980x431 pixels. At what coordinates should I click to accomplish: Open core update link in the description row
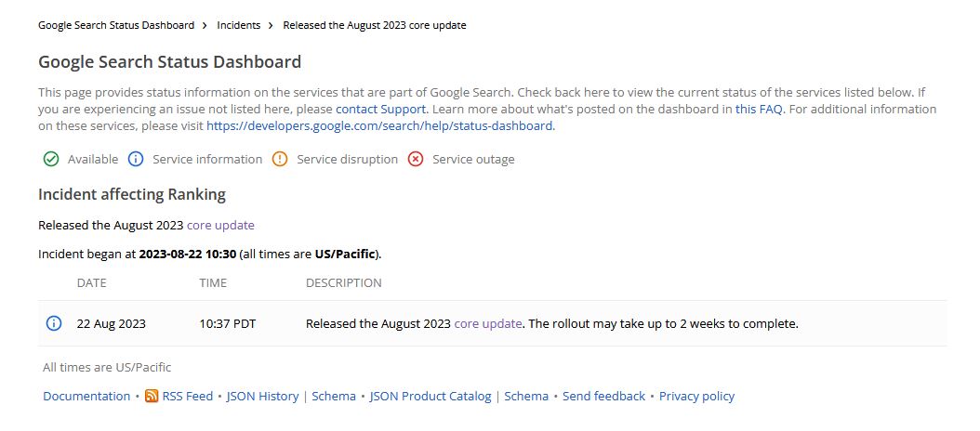click(x=488, y=324)
